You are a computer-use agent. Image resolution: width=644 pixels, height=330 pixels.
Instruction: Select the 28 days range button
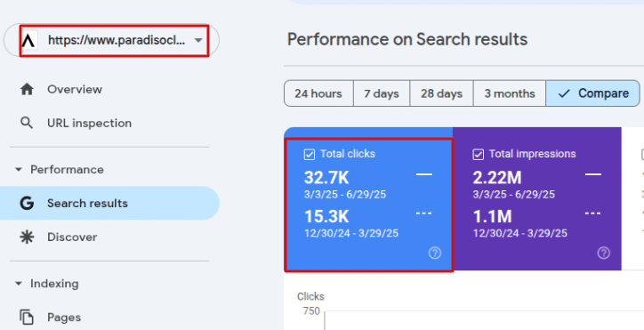pos(441,93)
